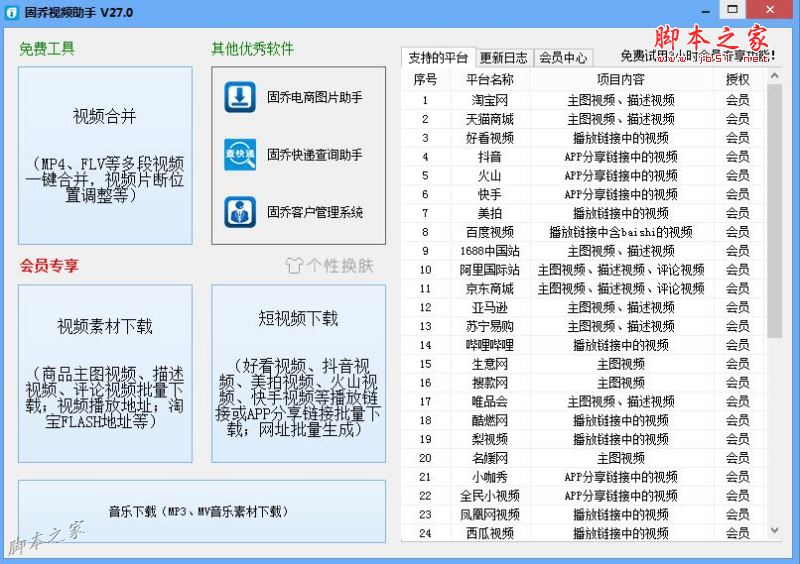Click 播放链接中含baishi的视频 cell
The image size is (800, 564).
(621, 232)
